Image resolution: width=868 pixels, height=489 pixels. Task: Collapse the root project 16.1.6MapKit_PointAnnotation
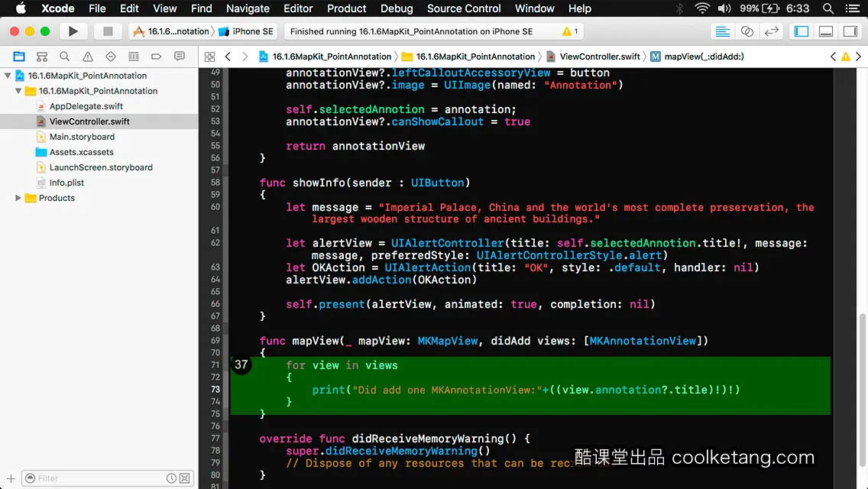click(x=8, y=76)
